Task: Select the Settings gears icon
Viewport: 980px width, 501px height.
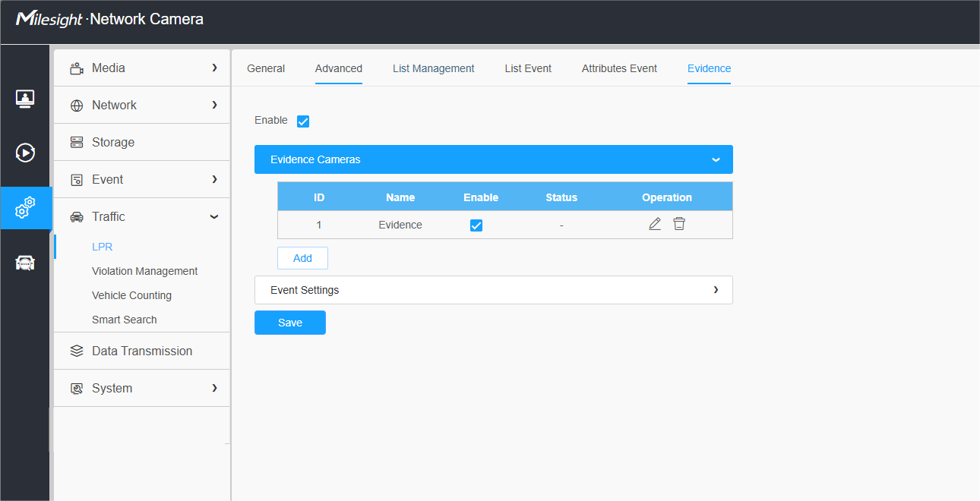Action: point(25,207)
